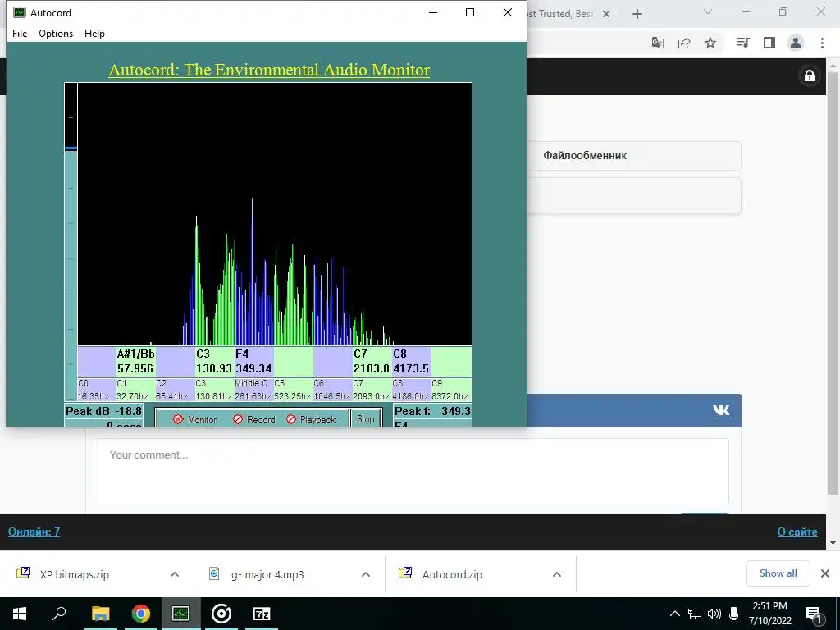Click the A#1/Bb 57.956 note cell
The width and height of the screenshot is (840, 630).
pos(136,361)
